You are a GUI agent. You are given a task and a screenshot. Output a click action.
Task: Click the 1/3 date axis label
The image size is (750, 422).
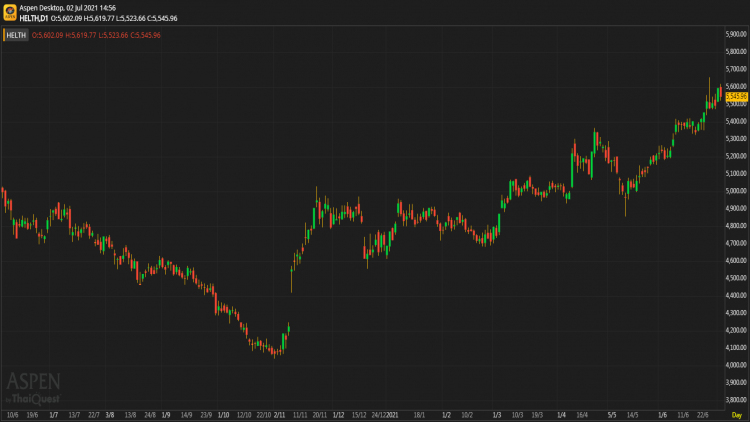click(497, 415)
